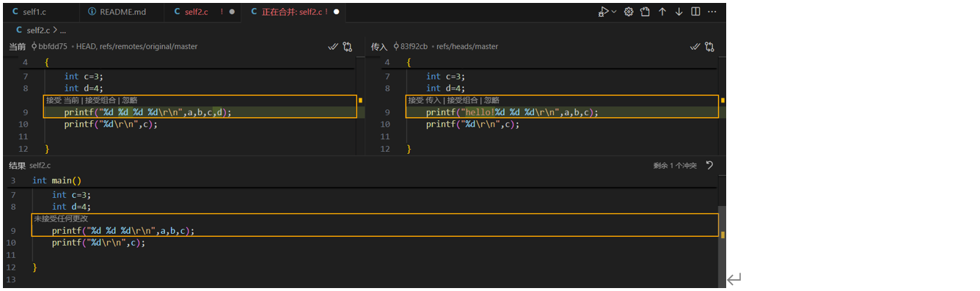Click line 9 printf in the result pane
980x291 pixels.
click(x=123, y=230)
